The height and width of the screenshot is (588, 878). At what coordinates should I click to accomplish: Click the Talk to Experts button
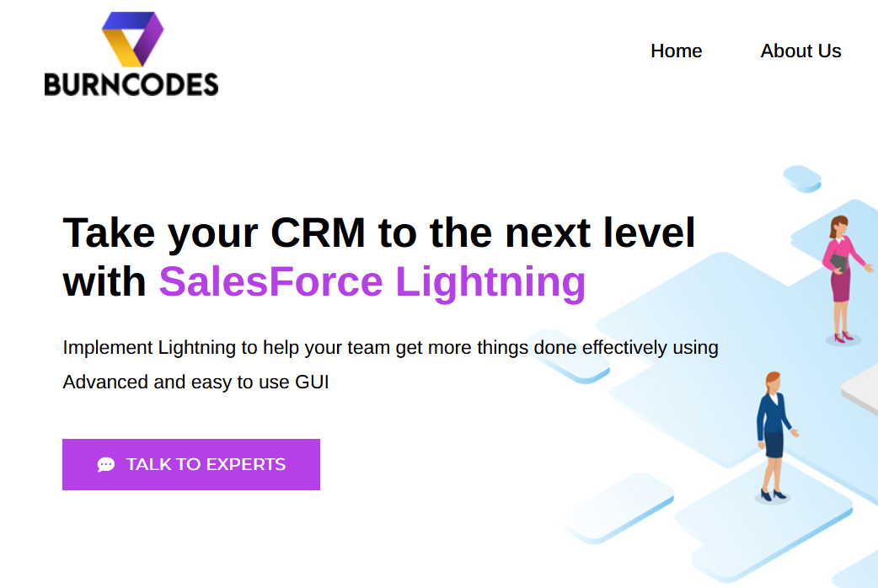(x=191, y=464)
